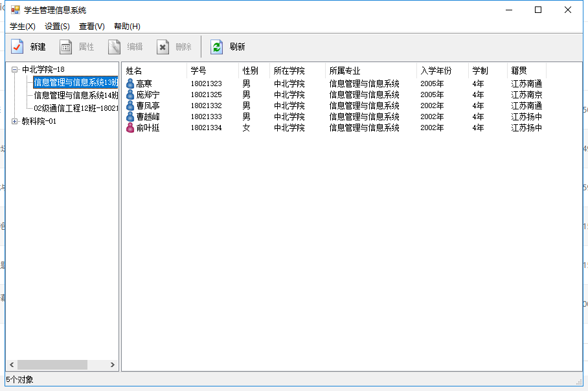
Task: Select 信息管理与信息系统14班 in the tree
Action: point(76,95)
